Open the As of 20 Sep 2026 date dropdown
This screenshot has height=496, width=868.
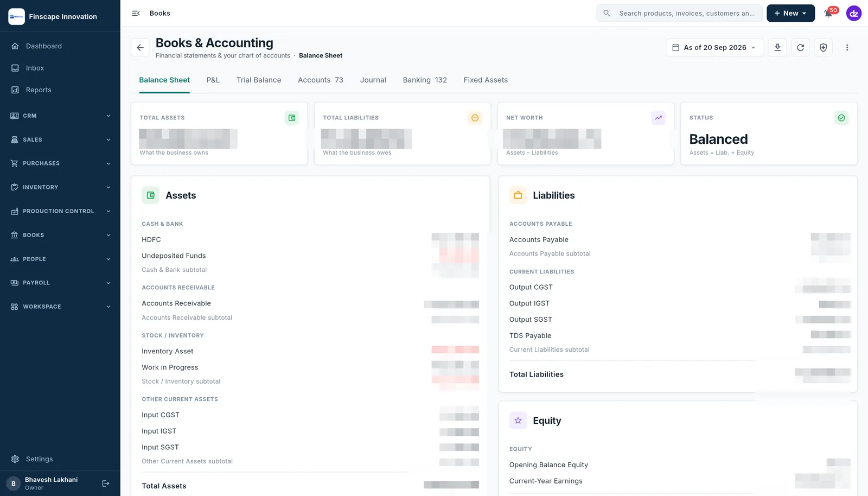tap(714, 48)
